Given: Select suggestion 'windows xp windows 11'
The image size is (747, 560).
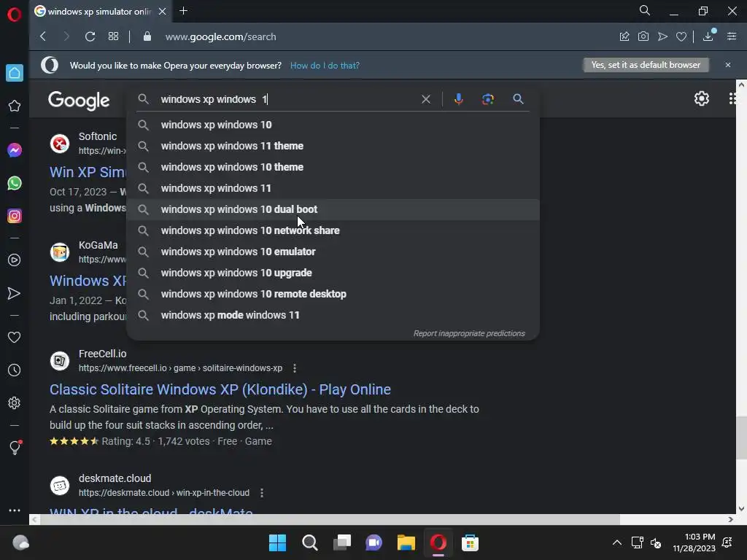Looking at the screenshot, I should click(x=333, y=188).
